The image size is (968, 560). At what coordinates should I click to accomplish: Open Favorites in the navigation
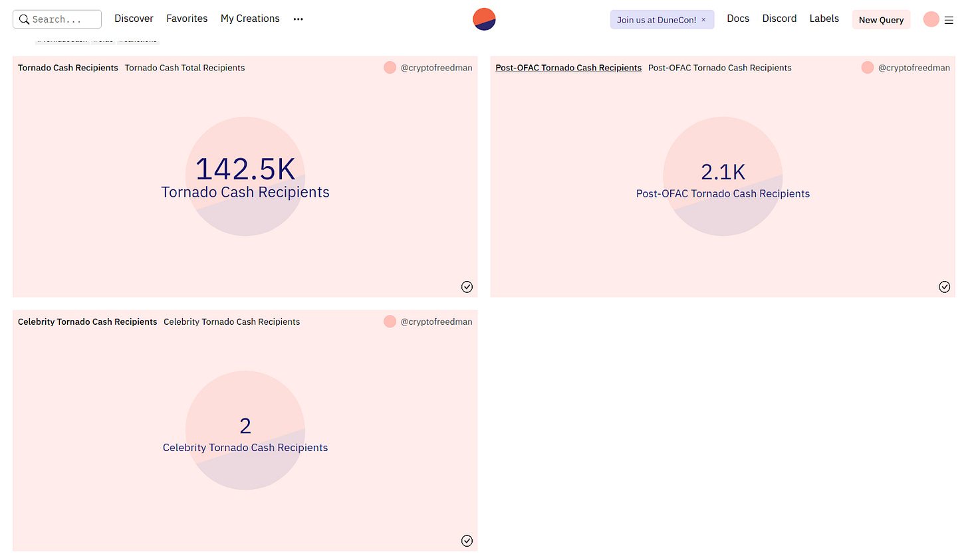point(187,19)
